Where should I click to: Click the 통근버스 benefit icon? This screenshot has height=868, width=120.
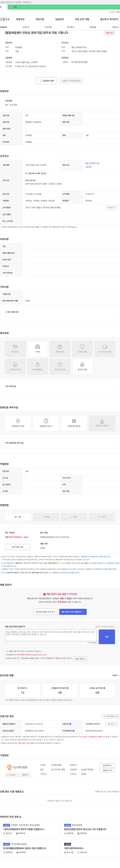click(x=15, y=349)
